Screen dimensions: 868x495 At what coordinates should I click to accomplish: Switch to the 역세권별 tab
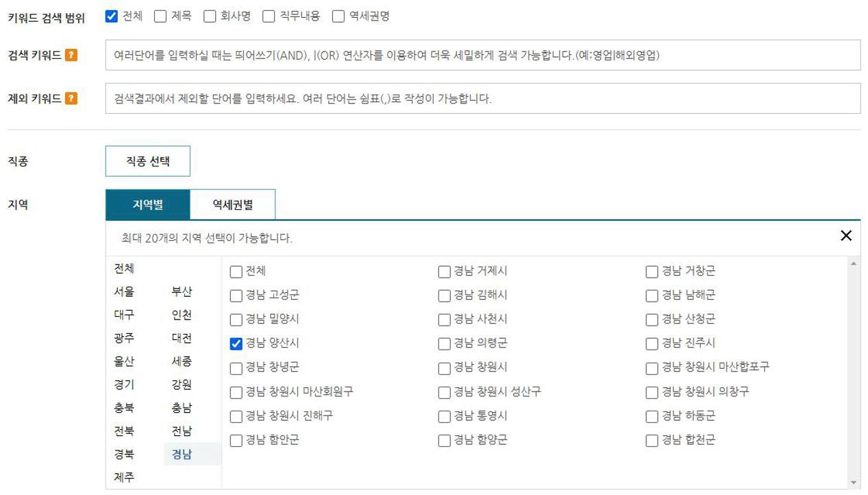pyautogui.click(x=235, y=204)
